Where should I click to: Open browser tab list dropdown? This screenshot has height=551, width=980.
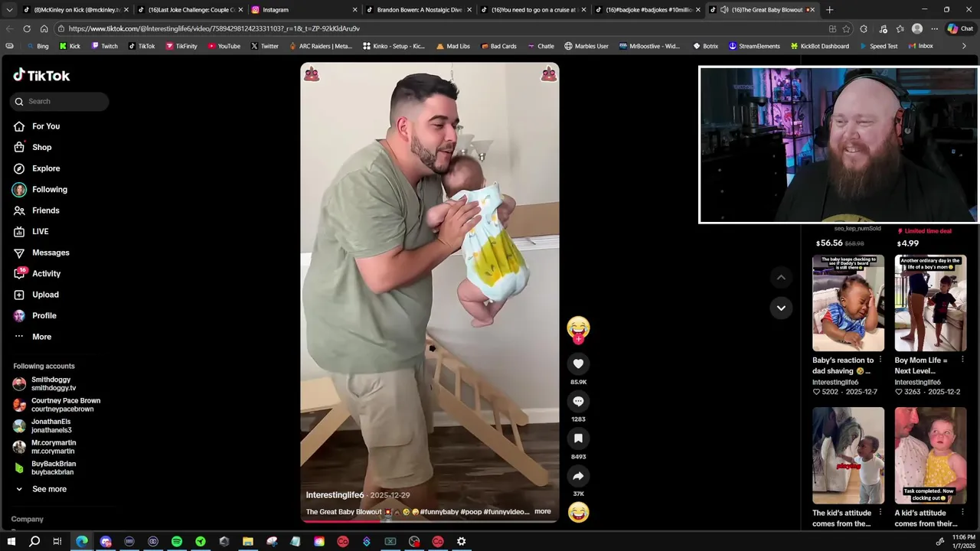9,10
